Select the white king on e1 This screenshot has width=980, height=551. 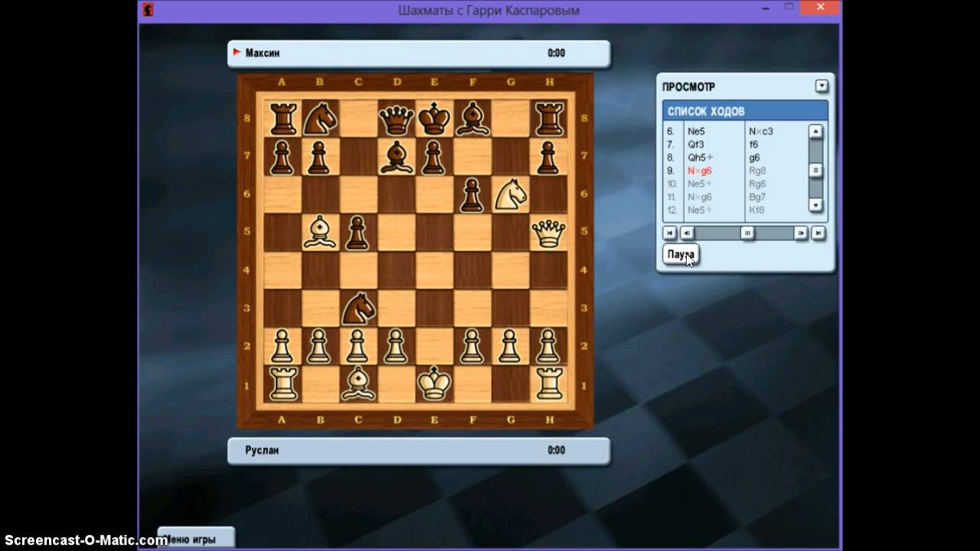(x=434, y=384)
